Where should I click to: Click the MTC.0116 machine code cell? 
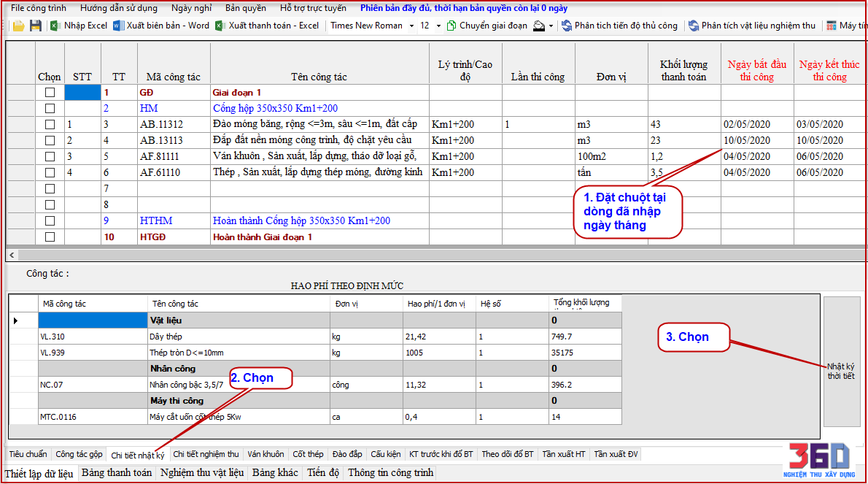click(x=93, y=417)
